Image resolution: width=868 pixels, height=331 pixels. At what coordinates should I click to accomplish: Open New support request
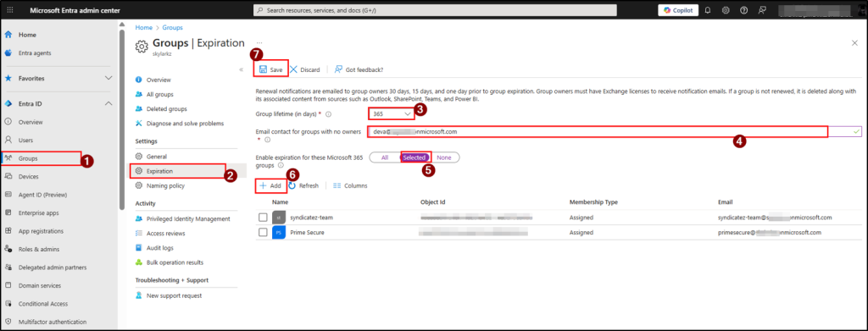(174, 295)
